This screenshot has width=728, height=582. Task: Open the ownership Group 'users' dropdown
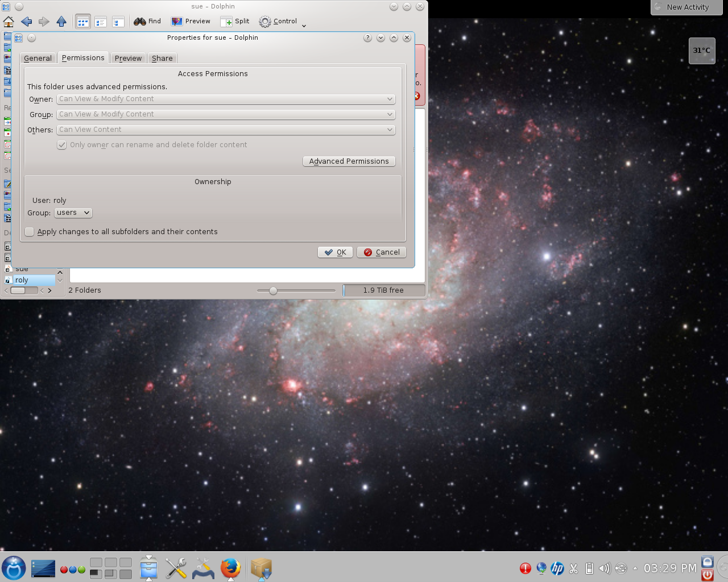[73, 213]
